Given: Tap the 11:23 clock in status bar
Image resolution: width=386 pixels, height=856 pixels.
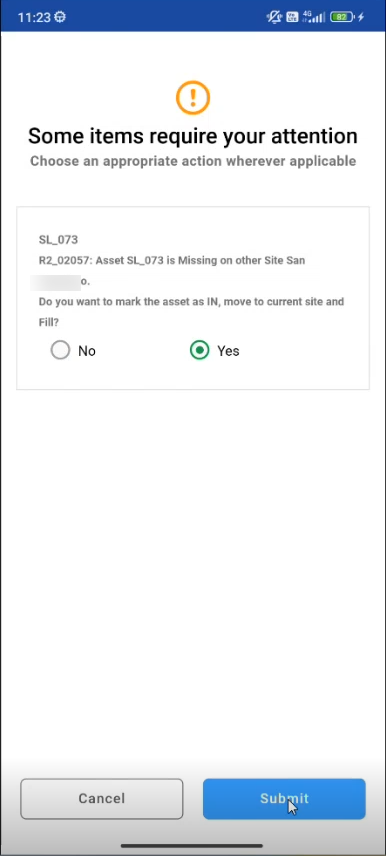Looking at the screenshot, I should tap(34, 17).
